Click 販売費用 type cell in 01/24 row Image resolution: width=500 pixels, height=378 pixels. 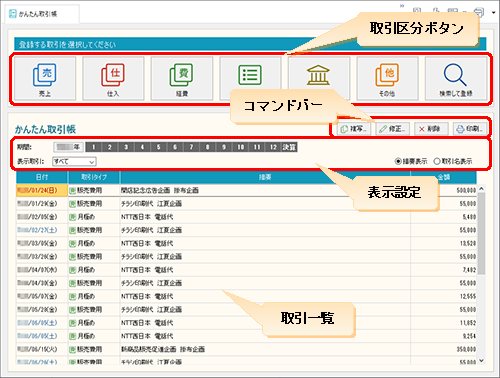[94, 190]
